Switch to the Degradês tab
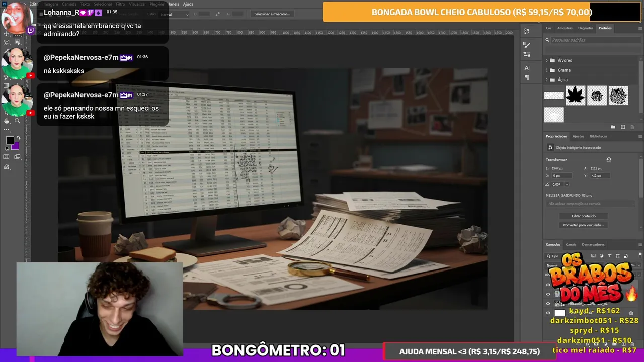 click(x=586, y=28)
